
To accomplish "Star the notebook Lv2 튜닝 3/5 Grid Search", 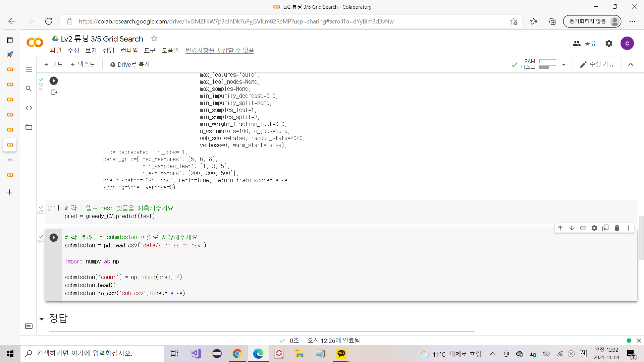I will point(154,39).
